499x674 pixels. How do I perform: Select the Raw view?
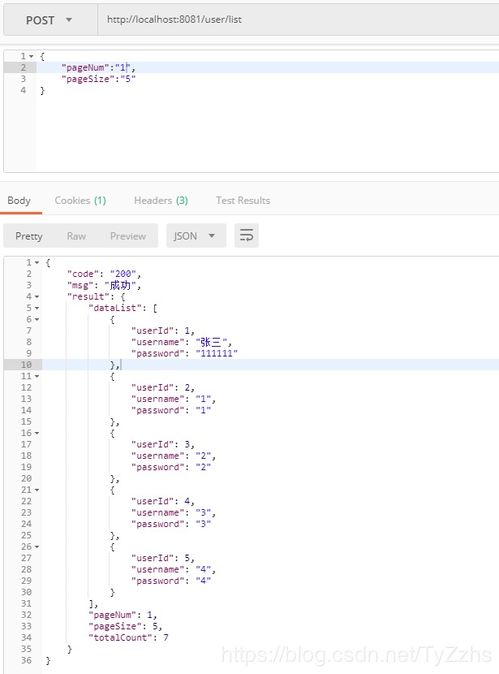coord(77,236)
